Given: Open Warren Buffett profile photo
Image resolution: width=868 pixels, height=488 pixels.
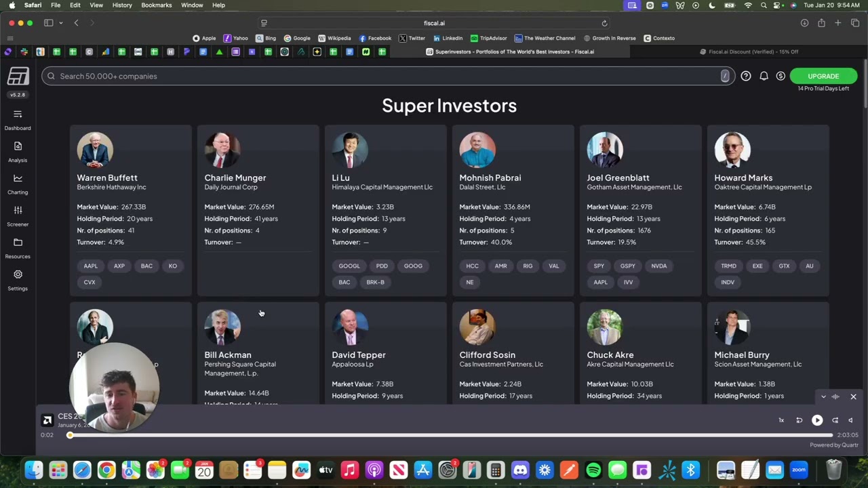Looking at the screenshot, I should [95, 150].
